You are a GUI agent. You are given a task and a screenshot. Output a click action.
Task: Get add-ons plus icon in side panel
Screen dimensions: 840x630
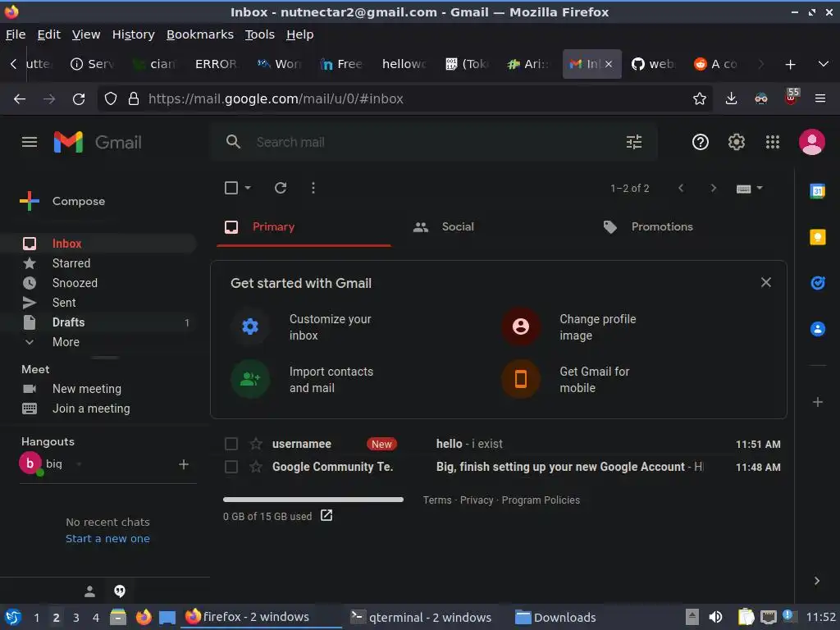818,402
